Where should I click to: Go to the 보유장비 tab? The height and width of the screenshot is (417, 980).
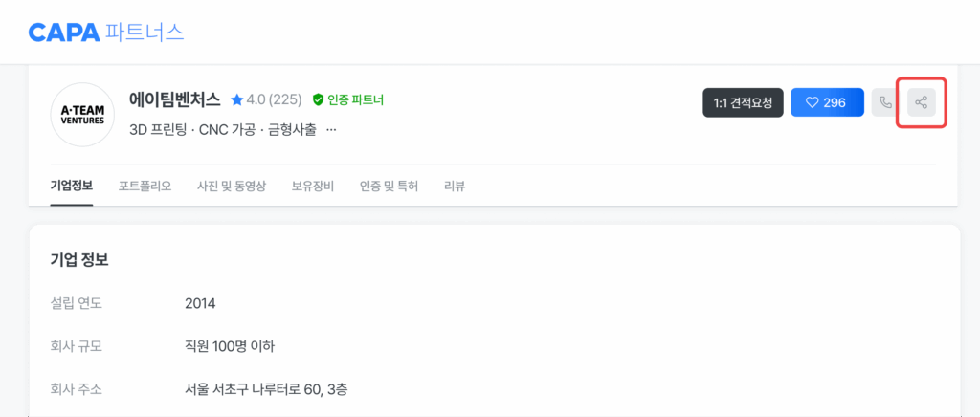click(313, 187)
